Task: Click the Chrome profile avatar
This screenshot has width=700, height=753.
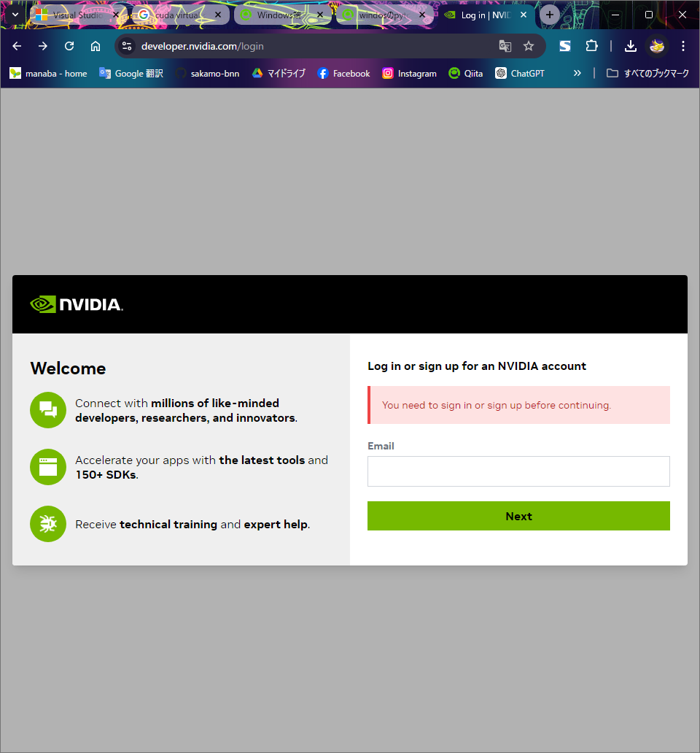Action: tap(657, 46)
